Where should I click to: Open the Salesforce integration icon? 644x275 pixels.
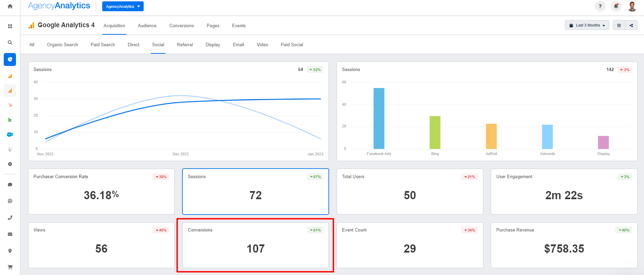click(10, 135)
